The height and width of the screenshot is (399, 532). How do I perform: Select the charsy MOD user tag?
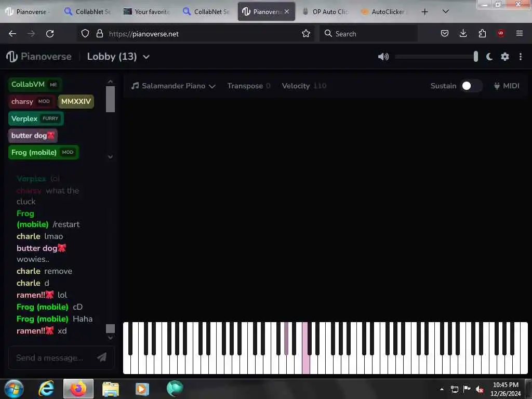pos(32,101)
